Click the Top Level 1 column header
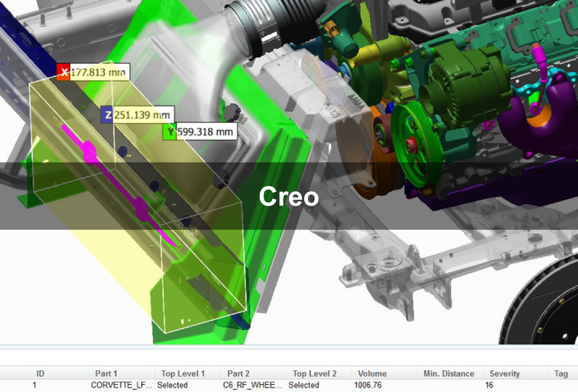Screen dimensions: 578x392 [x=183, y=374]
